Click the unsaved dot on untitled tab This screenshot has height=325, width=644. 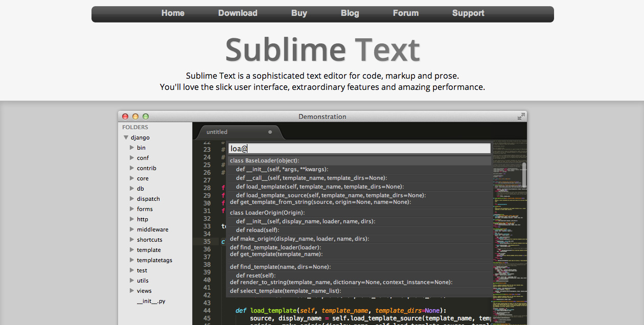270,132
